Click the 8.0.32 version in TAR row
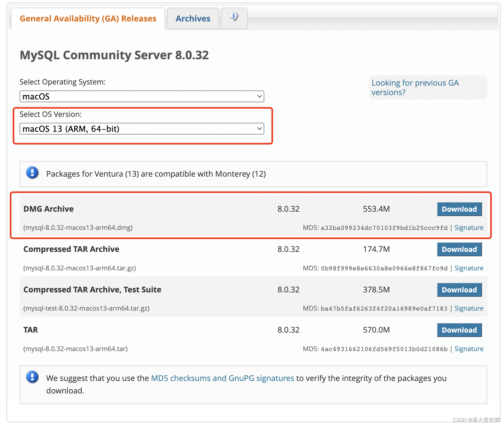 [x=288, y=330]
